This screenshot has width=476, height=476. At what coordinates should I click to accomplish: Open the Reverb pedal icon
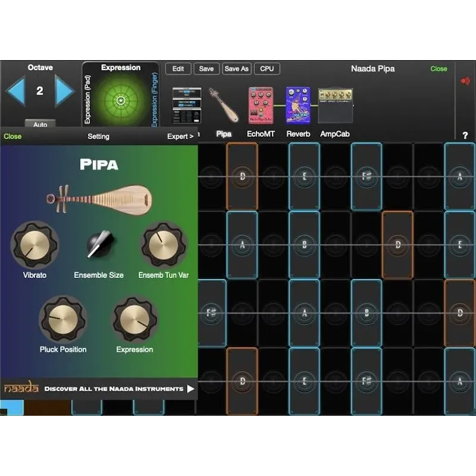pyautogui.click(x=298, y=105)
